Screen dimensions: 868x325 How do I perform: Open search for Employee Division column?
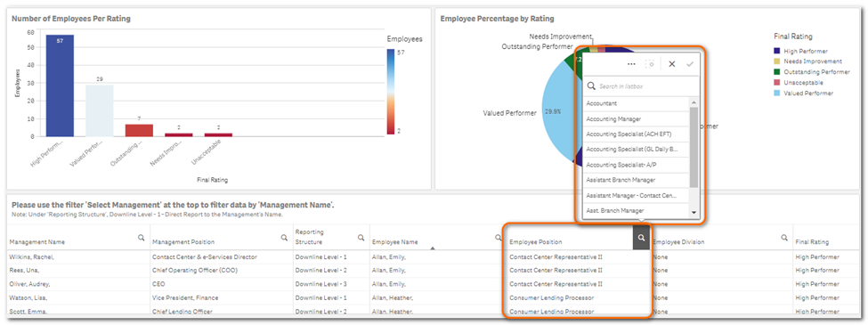click(x=783, y=238)
